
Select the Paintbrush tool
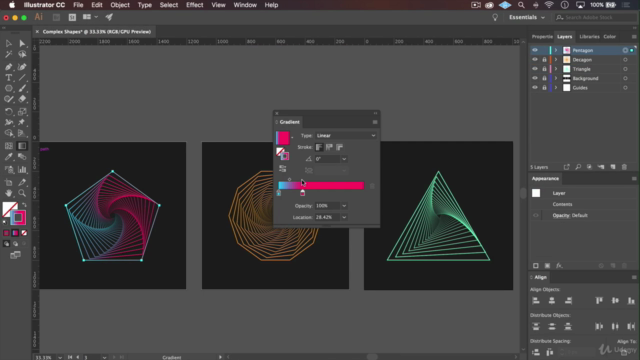pyautogui.click(x=22, y=88)
